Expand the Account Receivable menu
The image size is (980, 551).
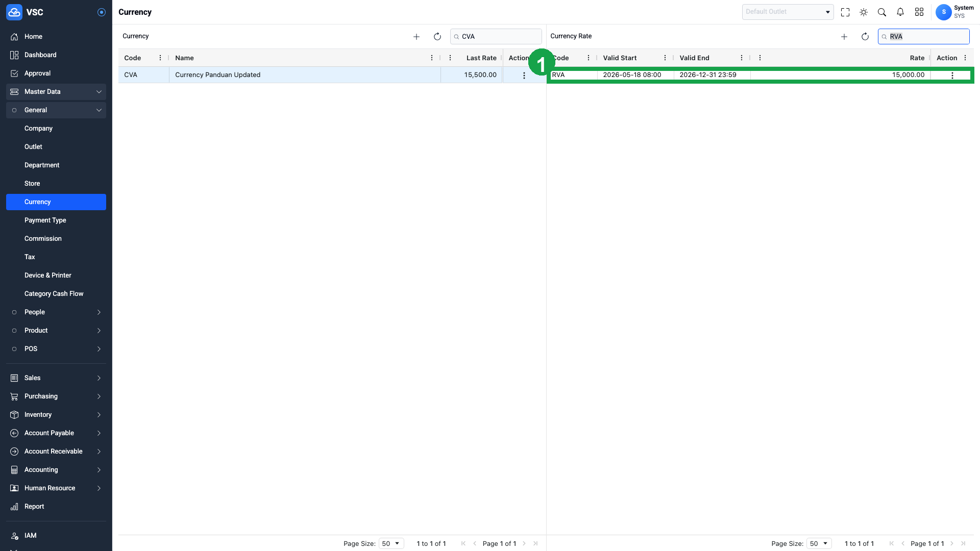coord(56,452)
